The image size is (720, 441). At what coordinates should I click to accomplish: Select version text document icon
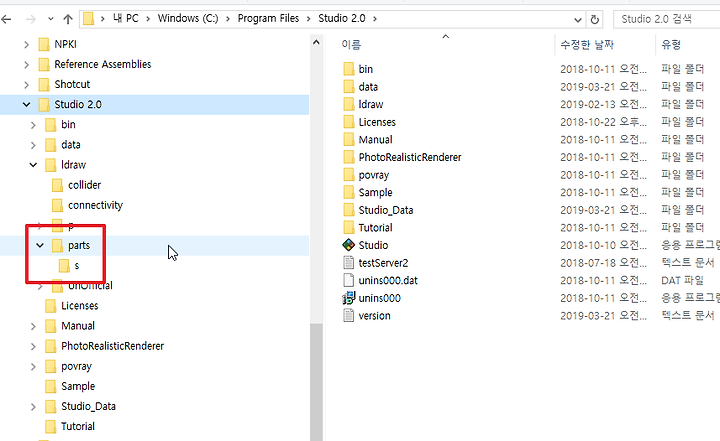click(349, 316)
